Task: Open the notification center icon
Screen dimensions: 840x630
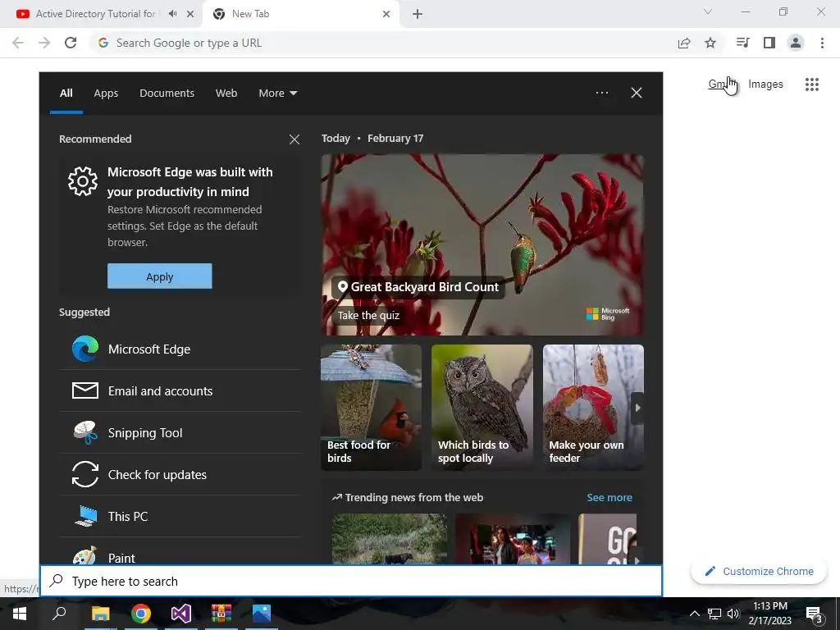Action: click(x=815, y=614)
